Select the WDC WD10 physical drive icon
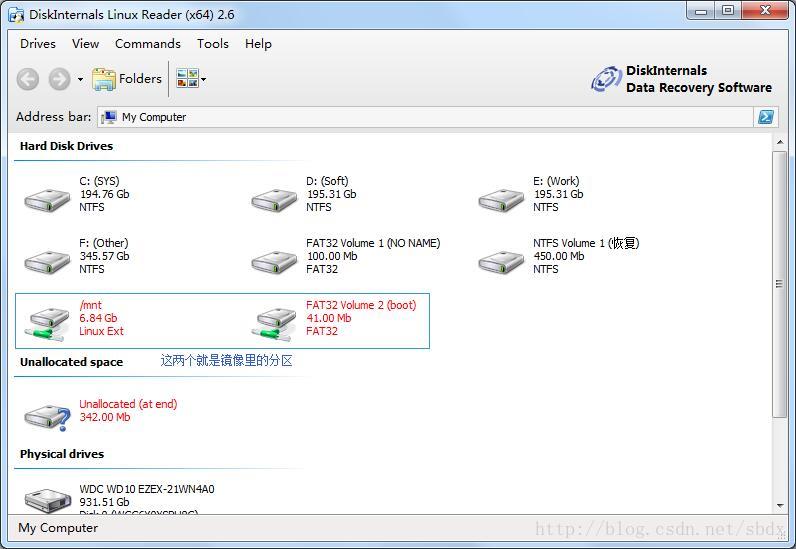Viewport: 796px width, 549px height. (47, 500)
